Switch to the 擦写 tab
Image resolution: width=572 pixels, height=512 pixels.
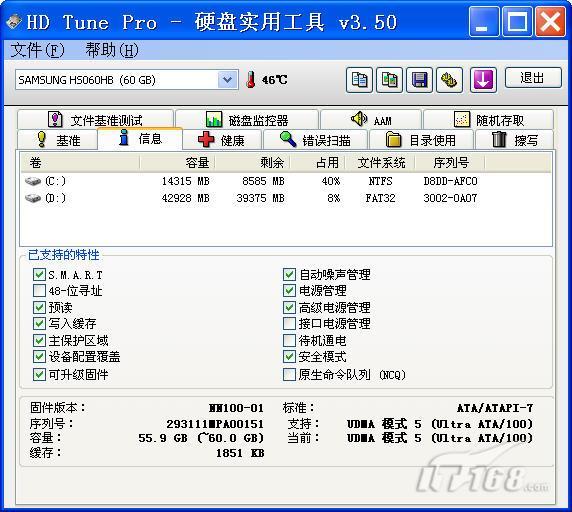pos(514,140)
